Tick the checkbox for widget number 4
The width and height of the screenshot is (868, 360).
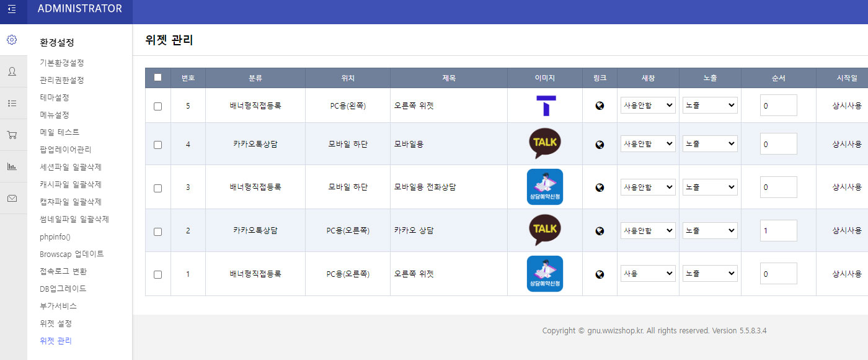[157, 145]
